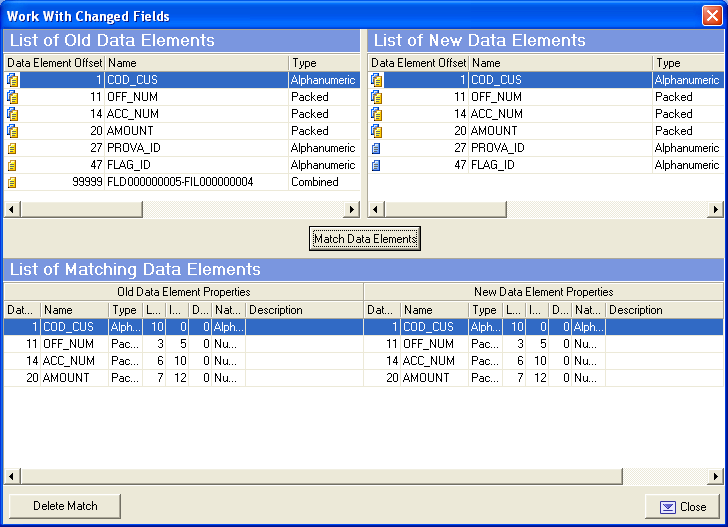Click the icon beside AMOUNT in new list
Image resolution: width=728 pixels, height=527 pixels.
click(376, 131)
